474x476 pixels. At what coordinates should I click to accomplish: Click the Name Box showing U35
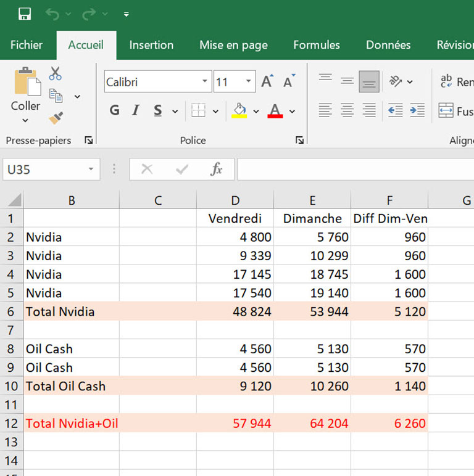point(43,169)
